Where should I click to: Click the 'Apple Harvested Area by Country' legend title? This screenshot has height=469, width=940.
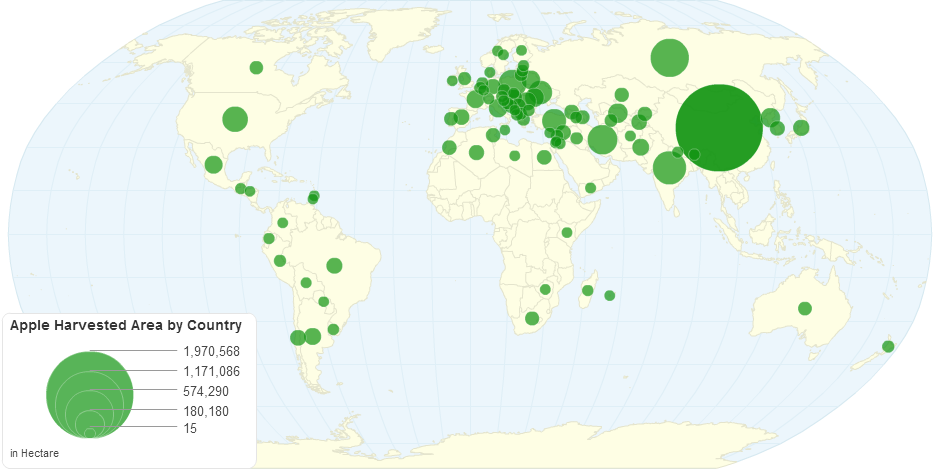point(126,326)
